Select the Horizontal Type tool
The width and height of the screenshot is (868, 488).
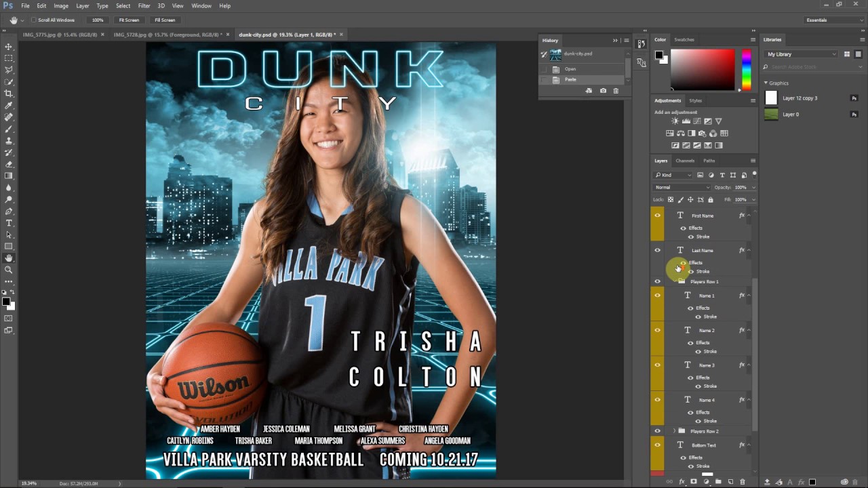click(9, 223)
